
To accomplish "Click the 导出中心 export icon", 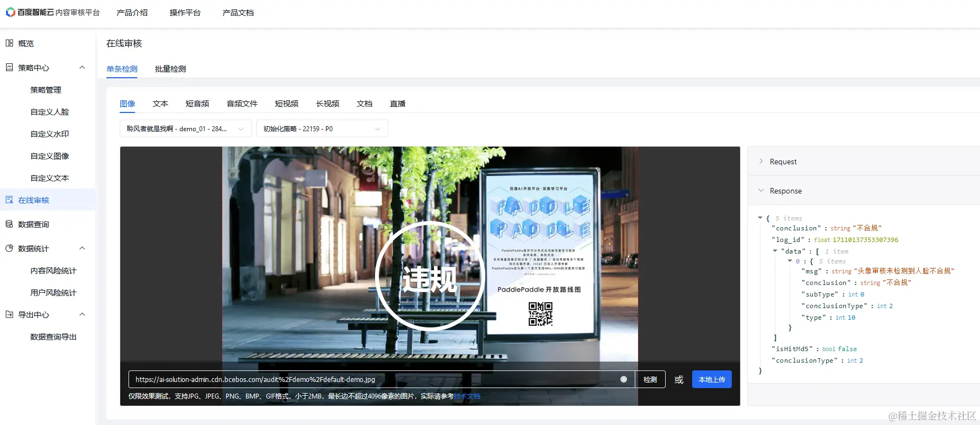I will 9,314.
